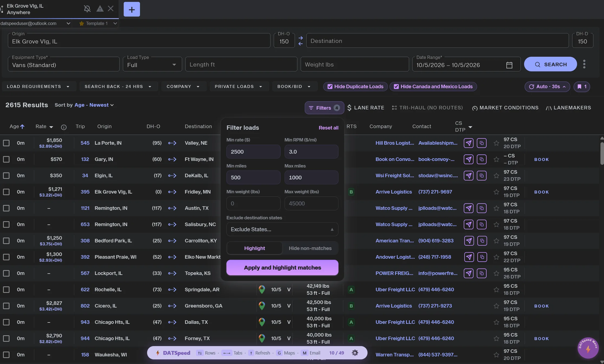Click BOOK for the Gary, IN load

coord(542,159)
